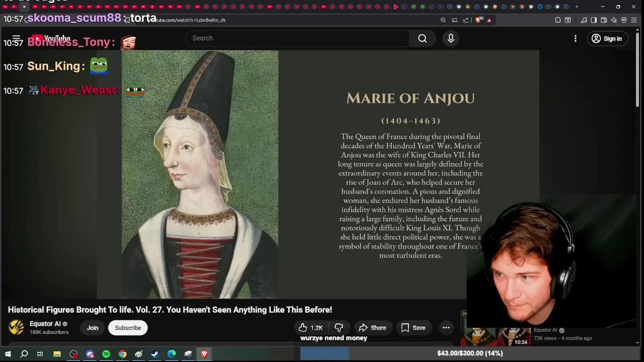Open Windows taskbar search
644x362 pixels.
click(x=24, y=354)
